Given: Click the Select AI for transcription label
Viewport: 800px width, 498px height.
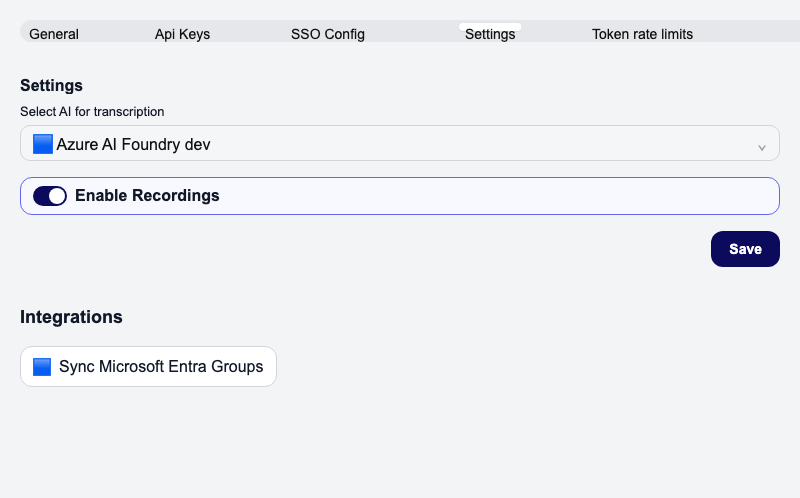Looking at the screenshot, I should pyautogui.click(x=92, y=112).
